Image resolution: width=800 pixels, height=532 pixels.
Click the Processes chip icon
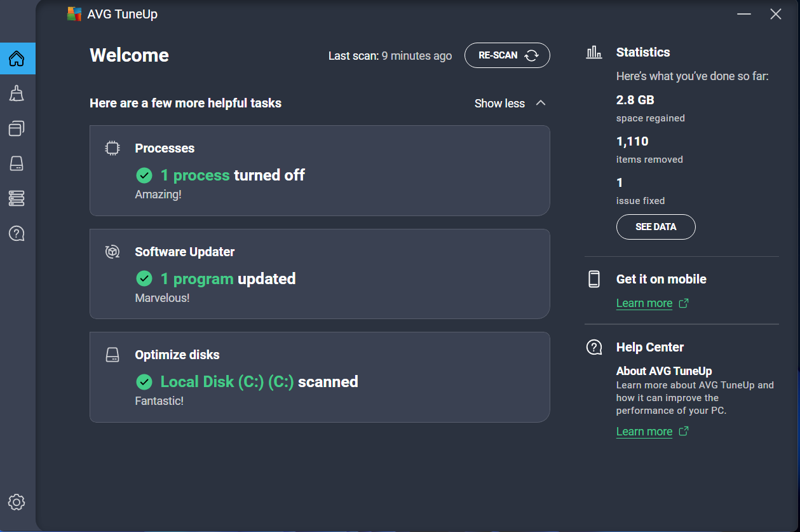click(112, 148)
